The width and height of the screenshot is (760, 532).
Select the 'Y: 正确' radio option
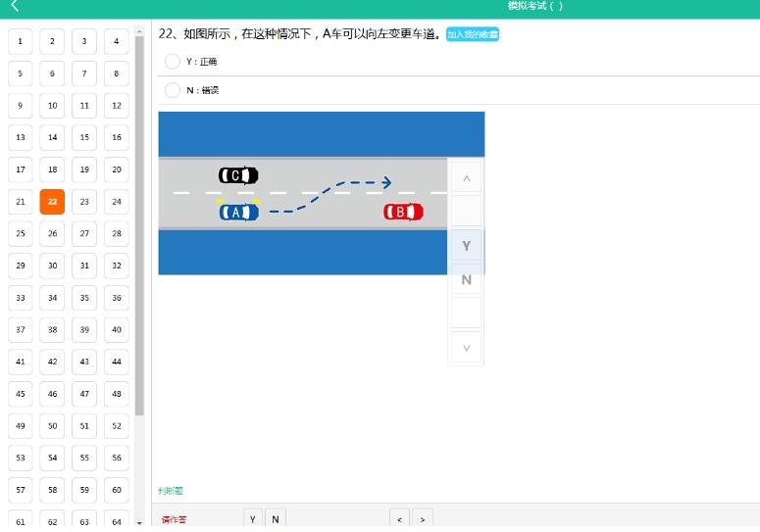tap(173, 62)
